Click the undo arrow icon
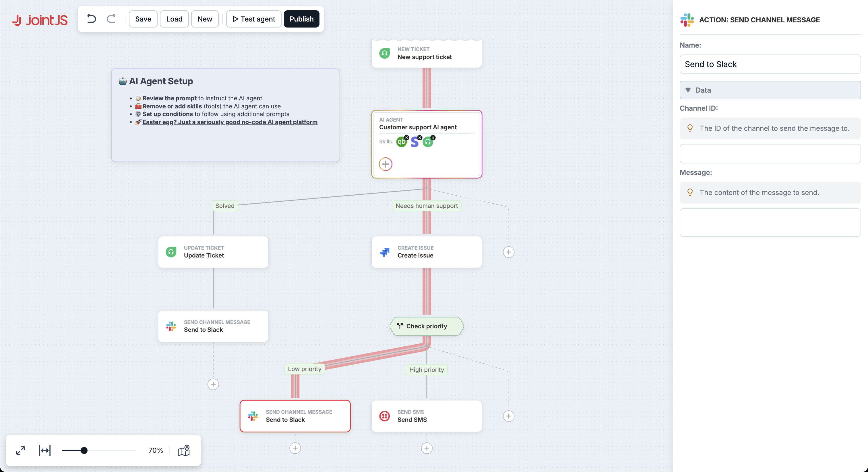Viewport: 868px width, 472px height. point(91,19)
